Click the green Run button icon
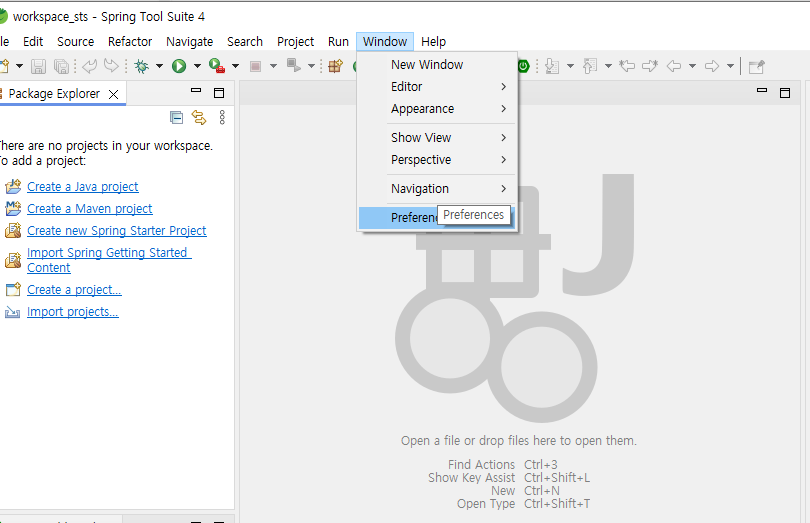The width and height of the screenshot is (810, 523). click(x=179, y=66)
